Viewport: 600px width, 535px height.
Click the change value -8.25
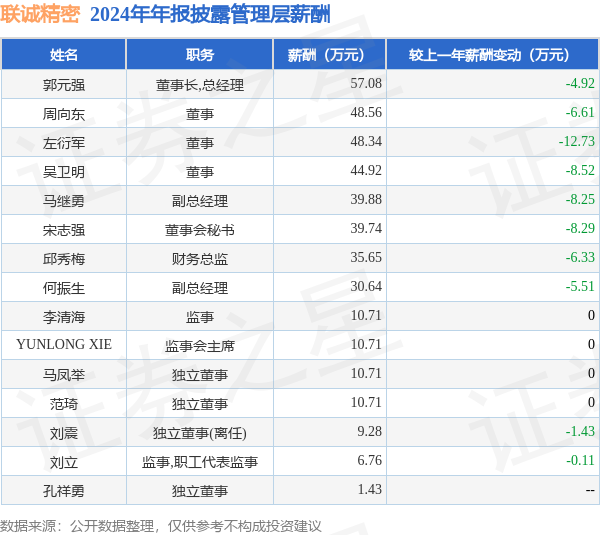click(580, 200)
